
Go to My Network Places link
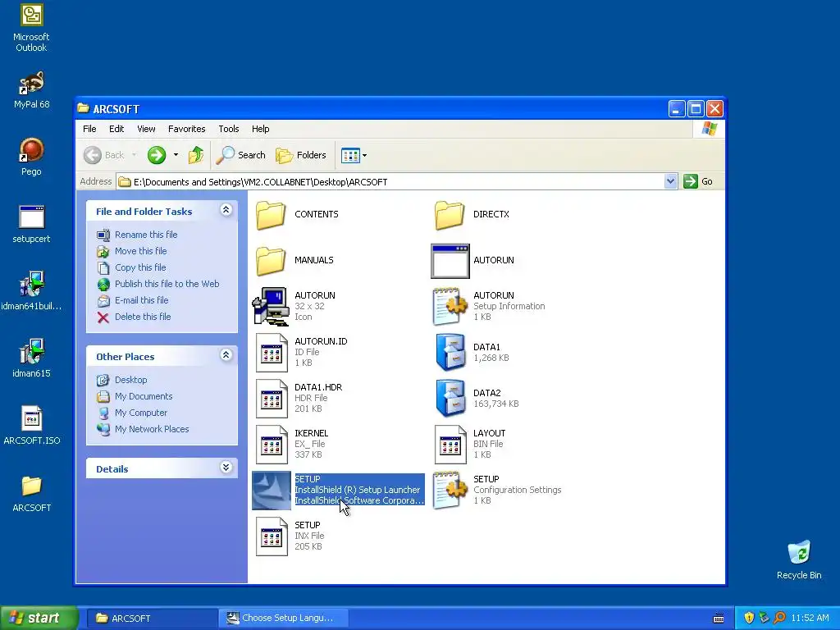coord(152,430)
